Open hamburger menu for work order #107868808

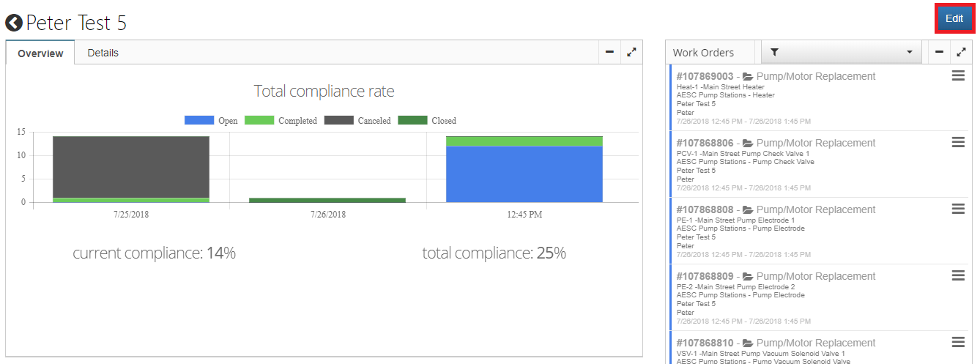[x=958, y=209]
